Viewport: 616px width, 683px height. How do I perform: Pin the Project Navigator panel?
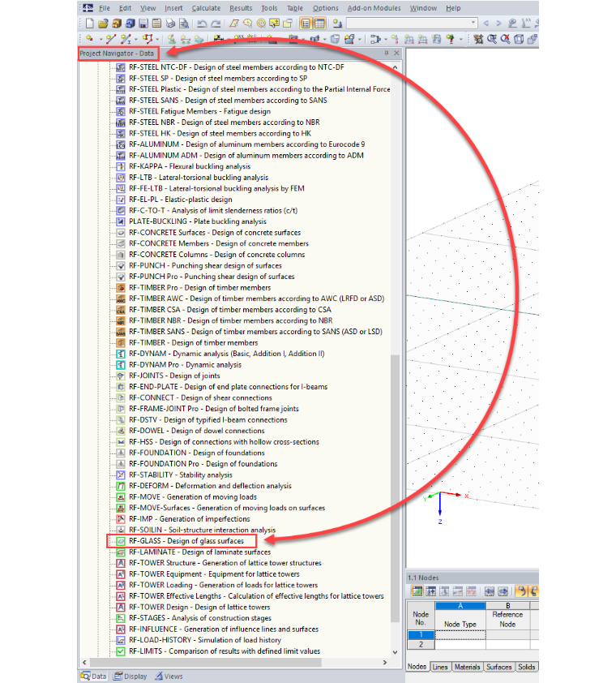click(386, 53)
